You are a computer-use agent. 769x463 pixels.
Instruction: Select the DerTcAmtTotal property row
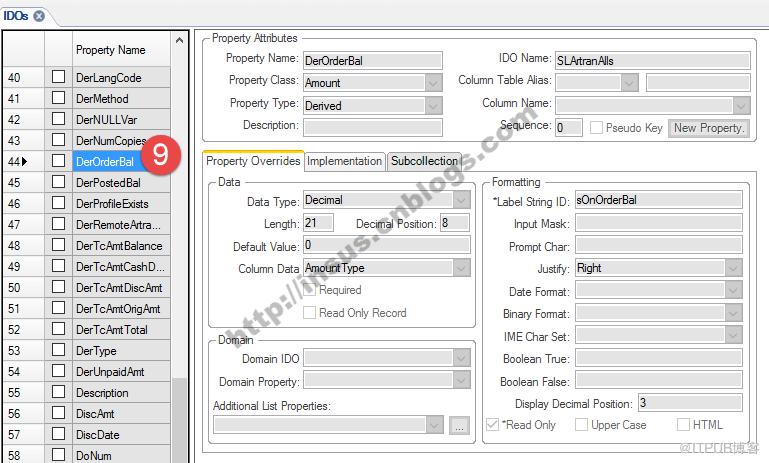pyautogui.click(x=121, y=329)
